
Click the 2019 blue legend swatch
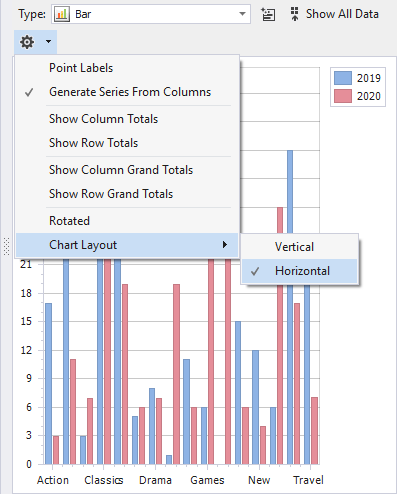[x=343, y=78]
